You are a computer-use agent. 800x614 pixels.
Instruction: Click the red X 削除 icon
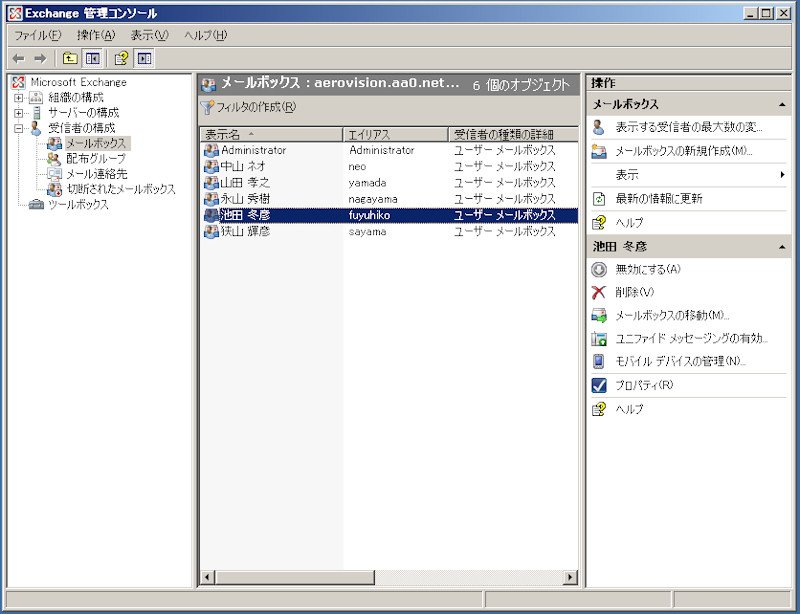tap(598, 292)
